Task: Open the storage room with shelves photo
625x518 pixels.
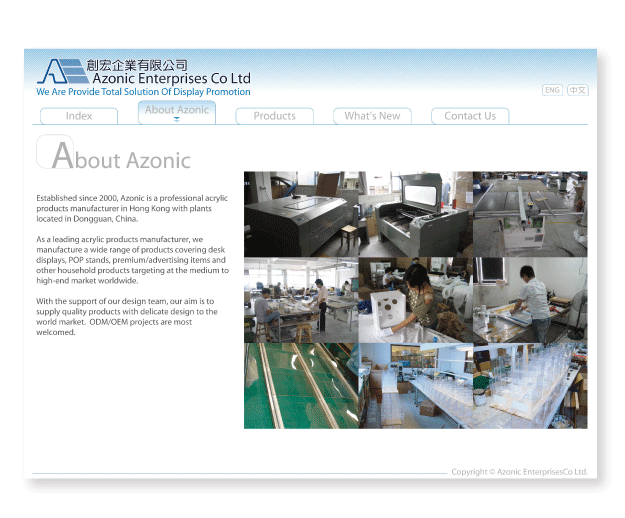Action: pos(416,386)
